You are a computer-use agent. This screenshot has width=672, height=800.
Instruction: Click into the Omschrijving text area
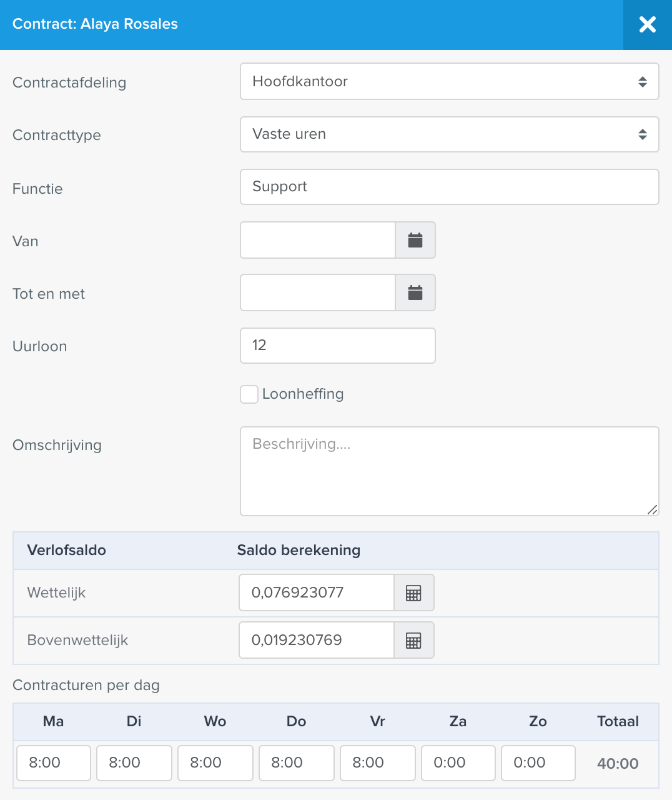(x=450, y=471)
